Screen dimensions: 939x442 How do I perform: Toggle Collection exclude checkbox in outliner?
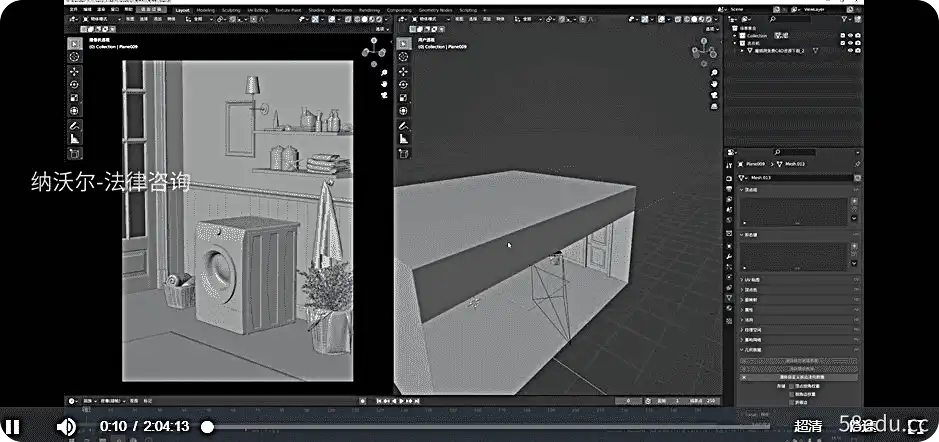click(x=843, y=35)
